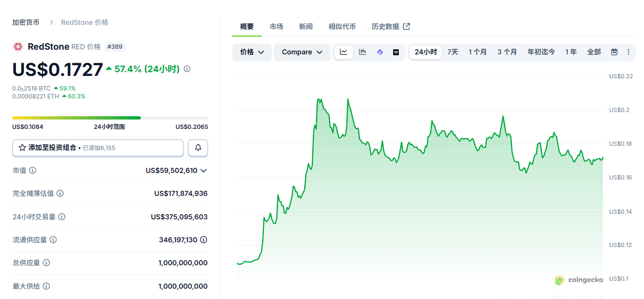Viewport: 644px width, 299px height.
Task: Open 历史数据 tab
Action: [391, 27]
